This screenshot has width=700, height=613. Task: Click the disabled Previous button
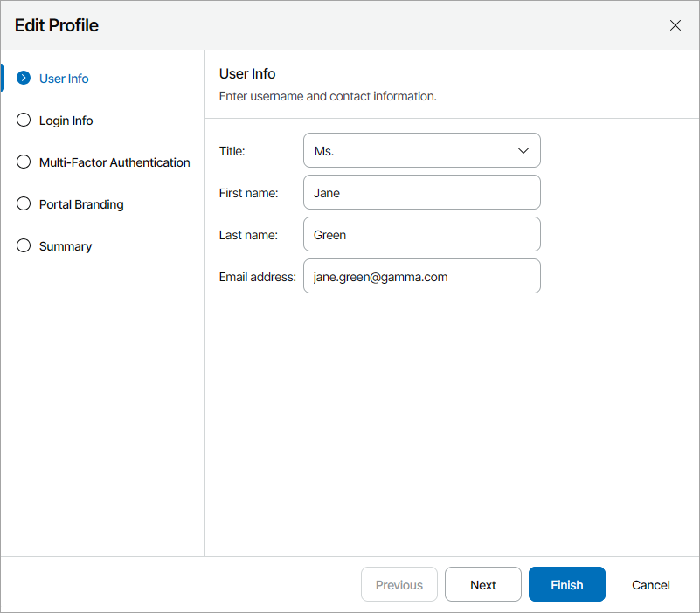399,585
